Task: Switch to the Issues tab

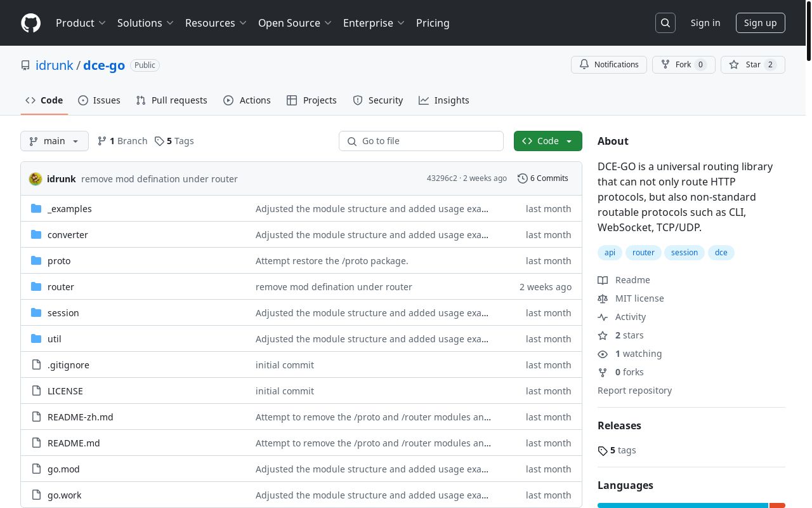Action: click(99, 100)
